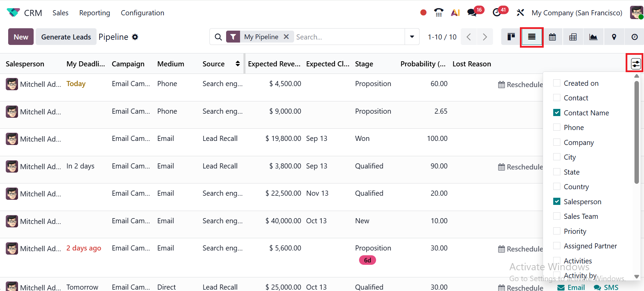644x291 pixels.
Task: Open the Reporting menu
Action: coord(95,13)
